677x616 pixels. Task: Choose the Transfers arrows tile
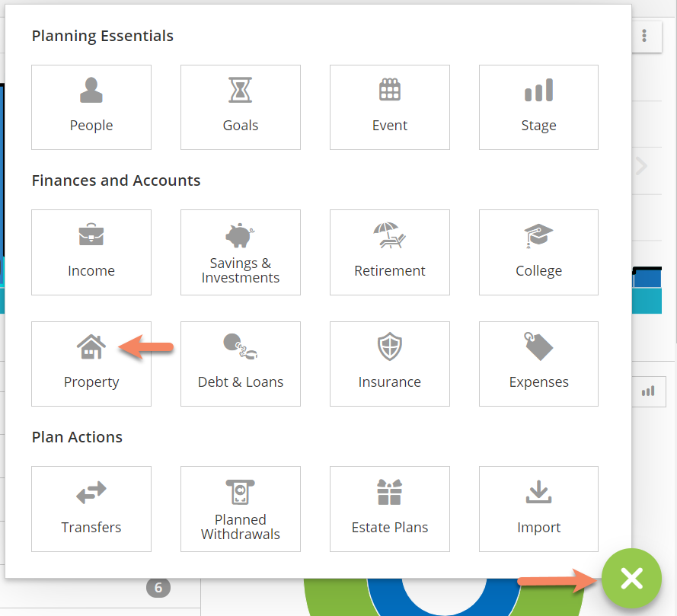coord(91,509)
